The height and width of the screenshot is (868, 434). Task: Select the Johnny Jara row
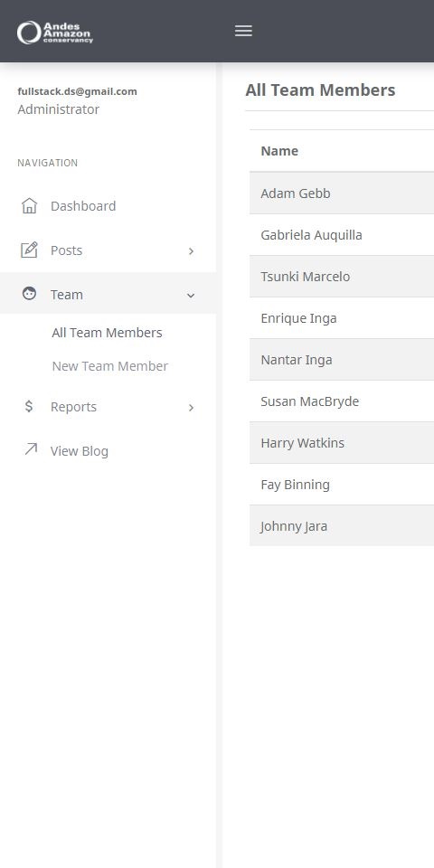coord(342,526)
